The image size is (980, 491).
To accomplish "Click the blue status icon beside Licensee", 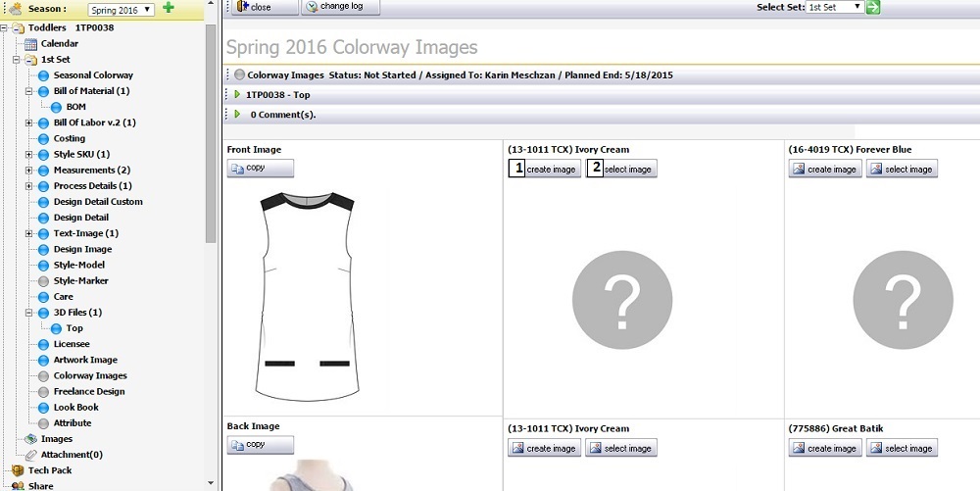I will [x=43, y=344].
